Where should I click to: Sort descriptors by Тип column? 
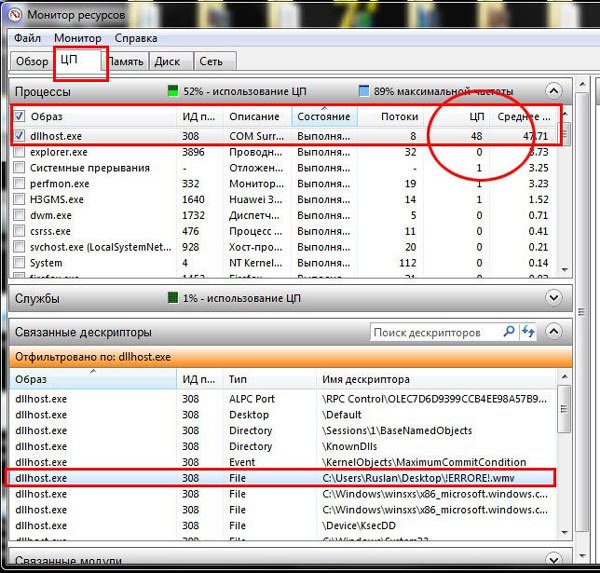click(x=270, y=379)
